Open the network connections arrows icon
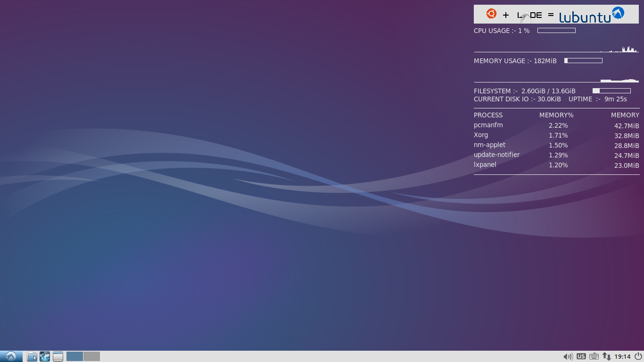The height and width of the screenshot is (362, 644). 607,357
